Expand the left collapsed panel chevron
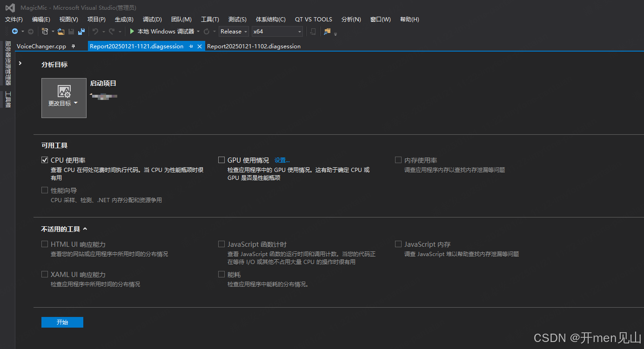Screen dimensions: 644x349 20,63
